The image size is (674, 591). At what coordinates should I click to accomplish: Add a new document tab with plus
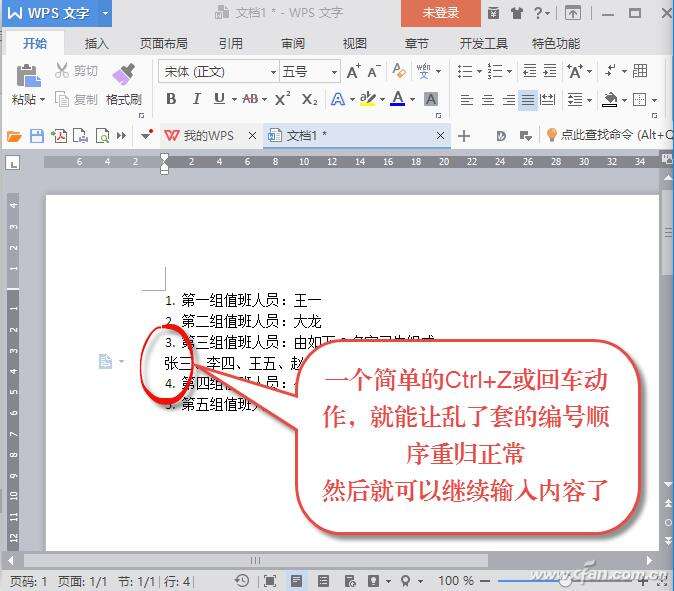pos(464,136)
